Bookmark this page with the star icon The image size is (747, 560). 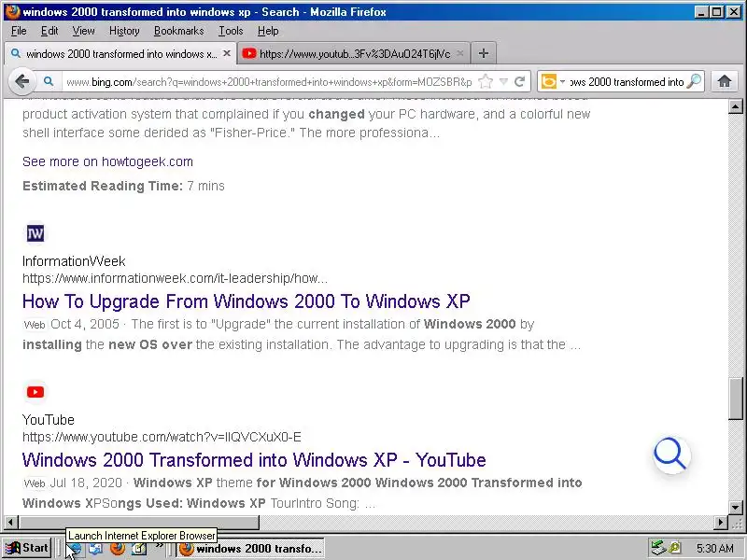click(486, 82)
